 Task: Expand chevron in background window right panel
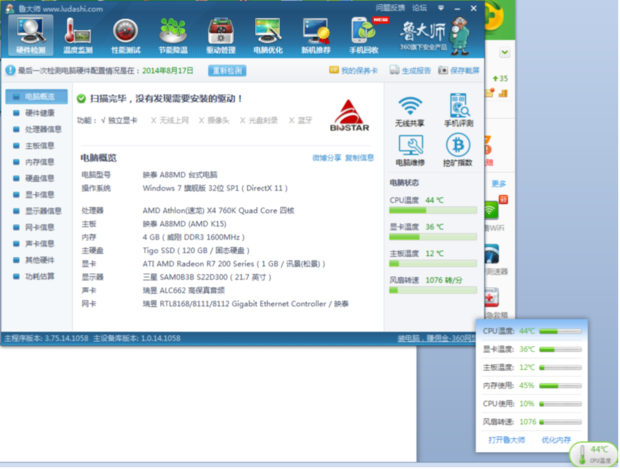click(505, 52)
